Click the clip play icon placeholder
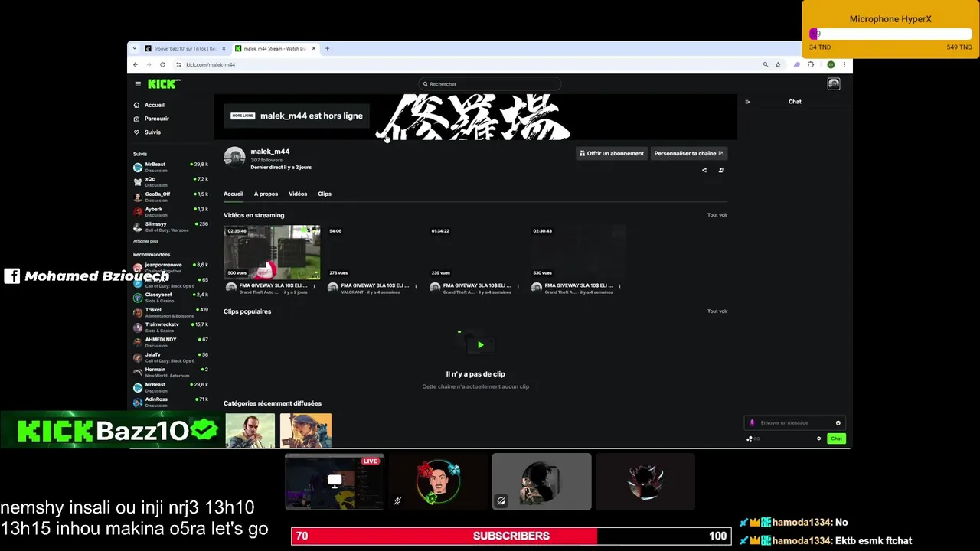The height and width of the screenshot is (551, 980). (x=480, y=345)
